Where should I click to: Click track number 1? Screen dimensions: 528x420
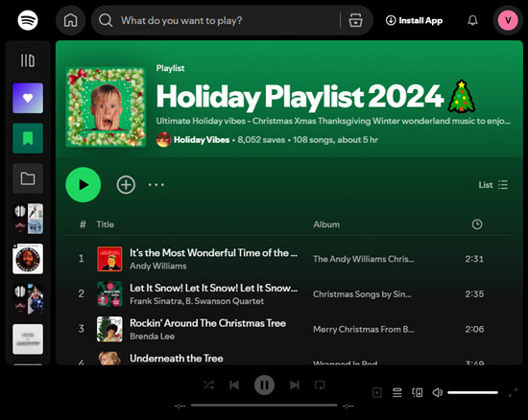point(82,259)
